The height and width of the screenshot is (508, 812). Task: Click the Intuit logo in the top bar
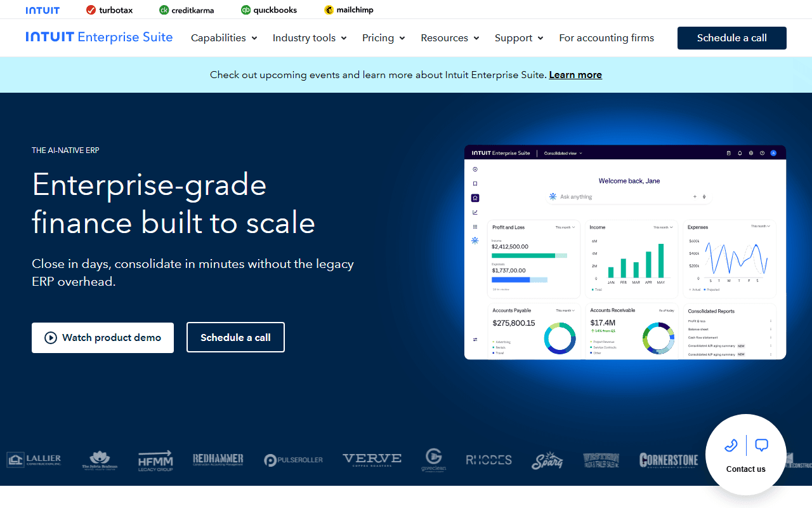(x=43, y=10)
